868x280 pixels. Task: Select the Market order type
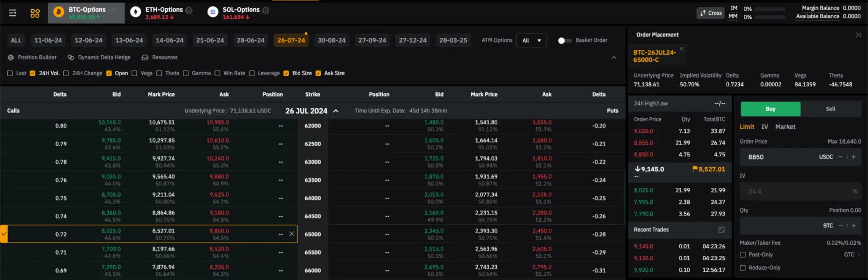point(785,127)
